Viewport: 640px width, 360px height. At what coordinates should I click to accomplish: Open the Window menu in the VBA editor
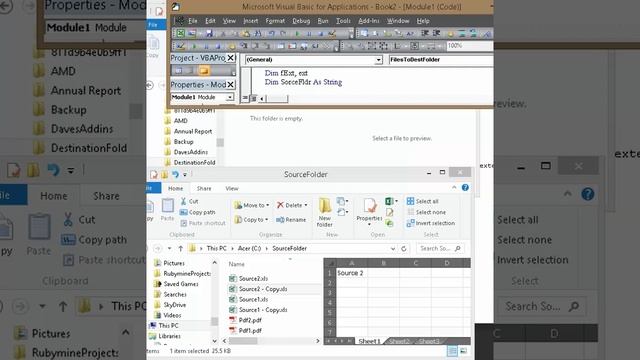(398, 21)
